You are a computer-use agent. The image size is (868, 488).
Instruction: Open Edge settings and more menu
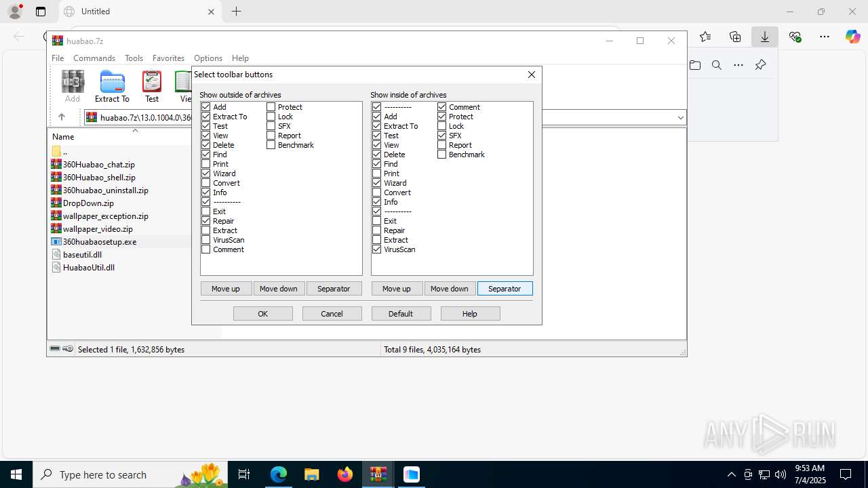825,37
